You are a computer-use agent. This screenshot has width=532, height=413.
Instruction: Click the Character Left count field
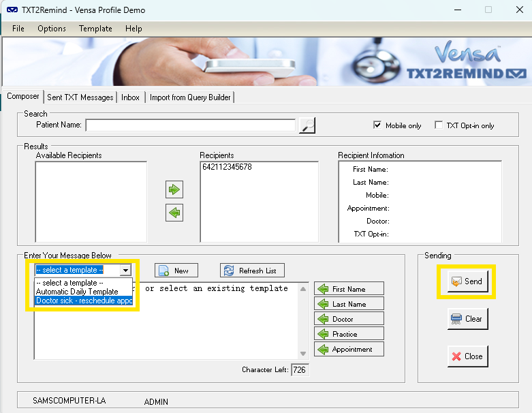[x=300, y=369]
